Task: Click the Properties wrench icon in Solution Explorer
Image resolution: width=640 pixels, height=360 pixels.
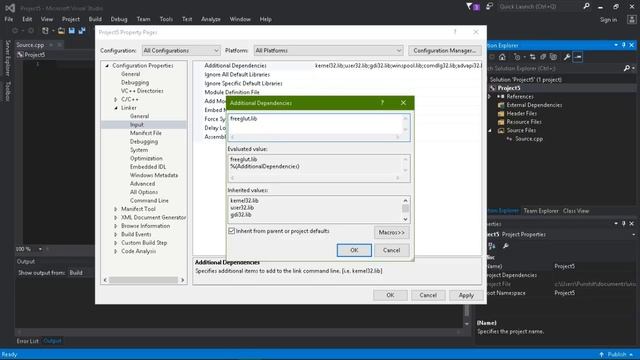Action: (x=567, y=57)
